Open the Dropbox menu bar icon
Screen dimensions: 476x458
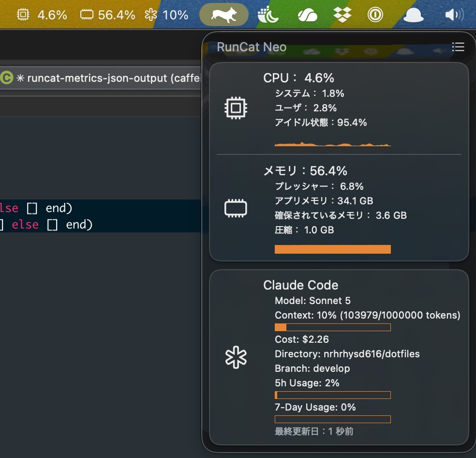coord(342,15)
